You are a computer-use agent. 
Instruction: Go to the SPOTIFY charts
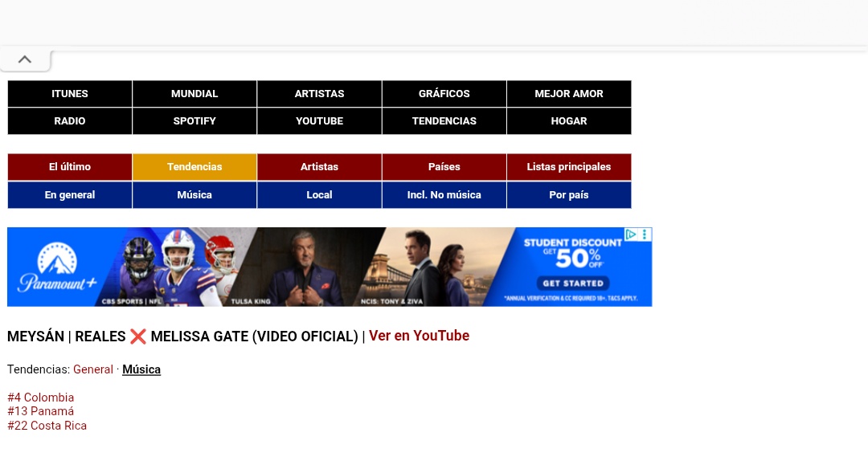pos(194,121)
